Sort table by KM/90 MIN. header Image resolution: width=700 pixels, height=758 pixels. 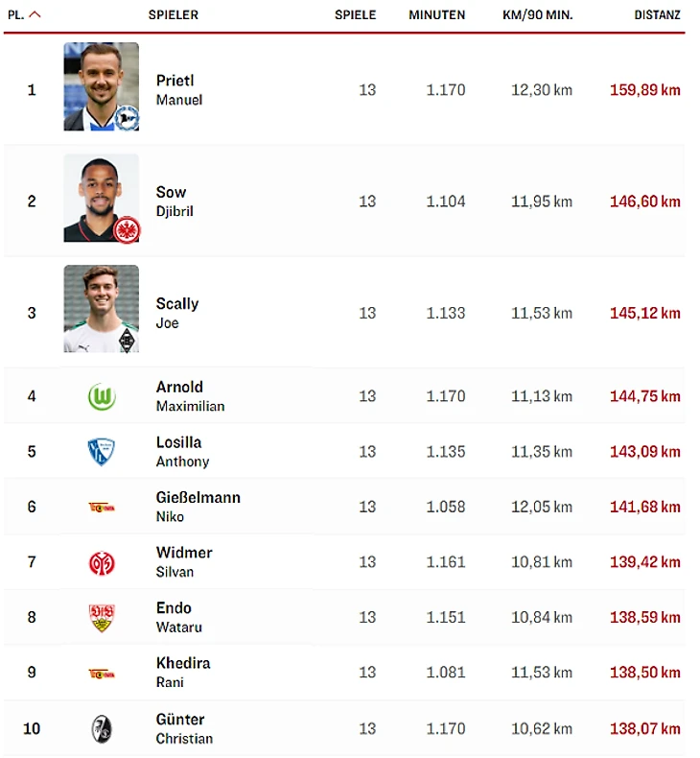[x=537, y=15]
